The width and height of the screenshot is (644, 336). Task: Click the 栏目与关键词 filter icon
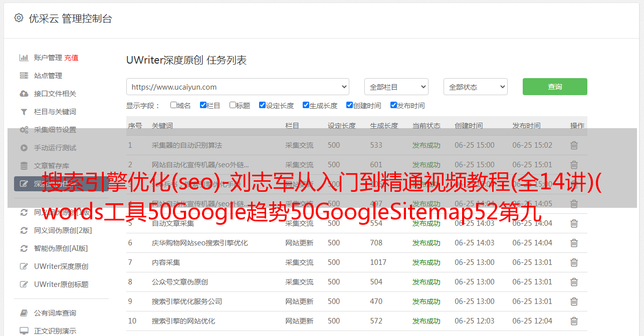click(24, 112)
